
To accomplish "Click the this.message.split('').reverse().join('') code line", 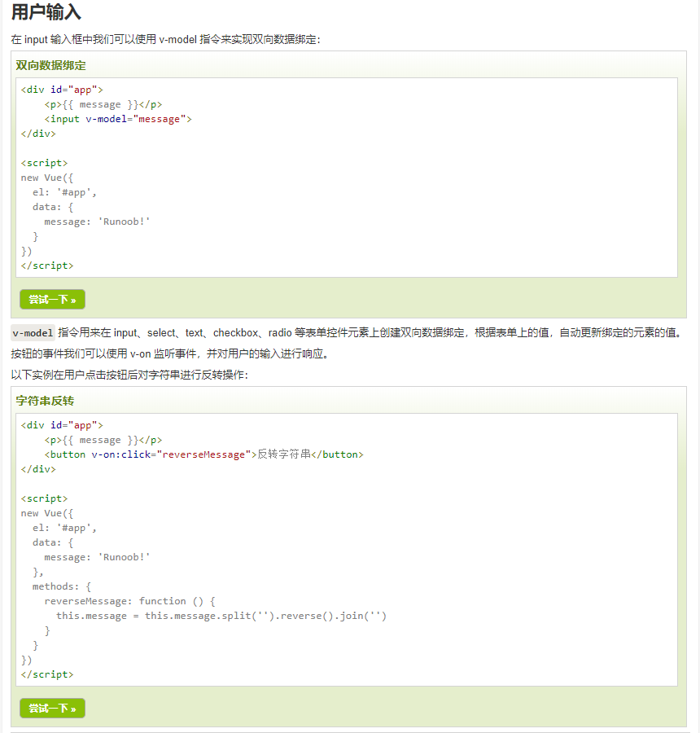I will click(x=221, y=616).
